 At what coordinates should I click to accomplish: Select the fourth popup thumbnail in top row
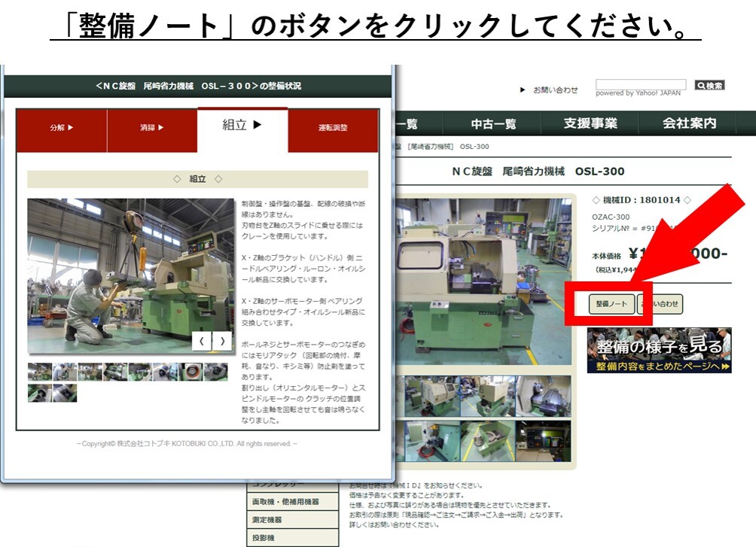tap(115, 372)
